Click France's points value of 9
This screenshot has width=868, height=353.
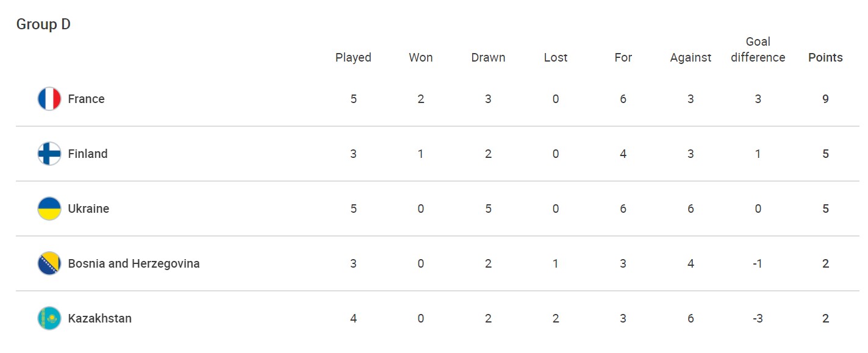pos(825,99)
